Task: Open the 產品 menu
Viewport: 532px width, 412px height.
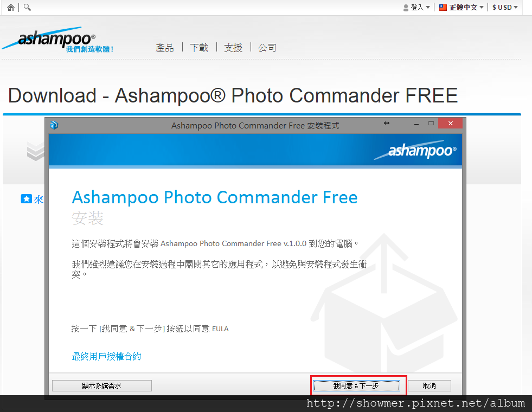Action: click(x=164, y=48)
